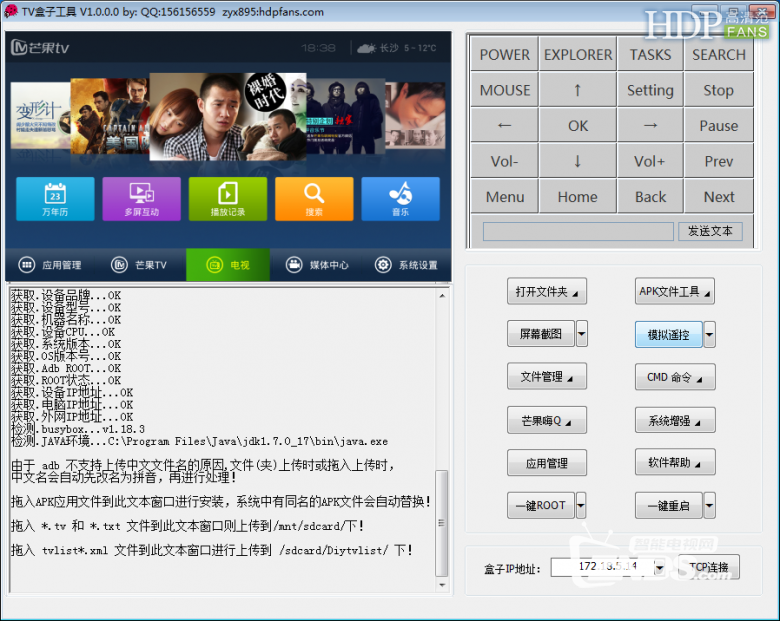Click the left arrow remote button

pos(504,125)
